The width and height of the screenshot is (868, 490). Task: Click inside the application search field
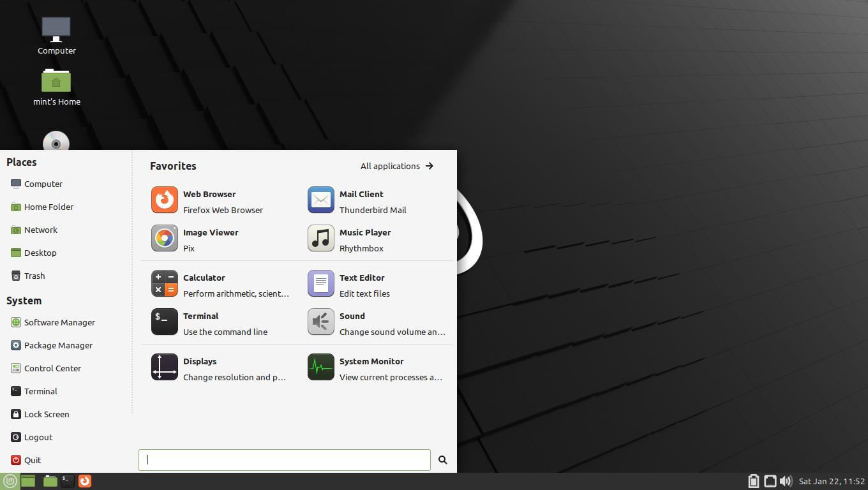point(284,459)
